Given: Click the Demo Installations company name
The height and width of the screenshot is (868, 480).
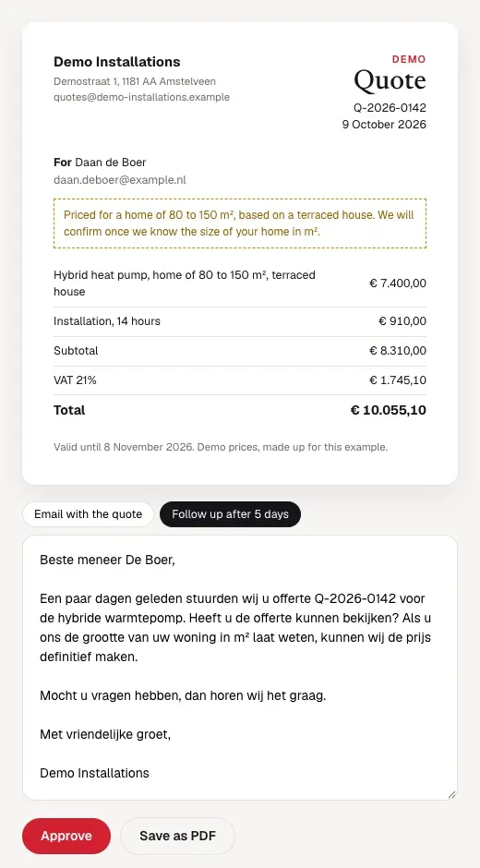Looking at the screenshot, I should [x=117, y=62].
